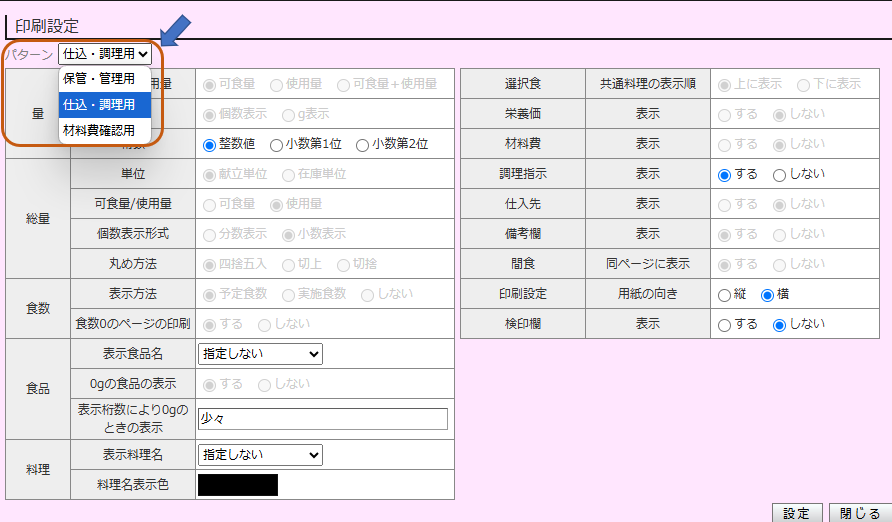Choose 縦 for 用紙の向き
This screenshot has height=522, width=892.
725,295
